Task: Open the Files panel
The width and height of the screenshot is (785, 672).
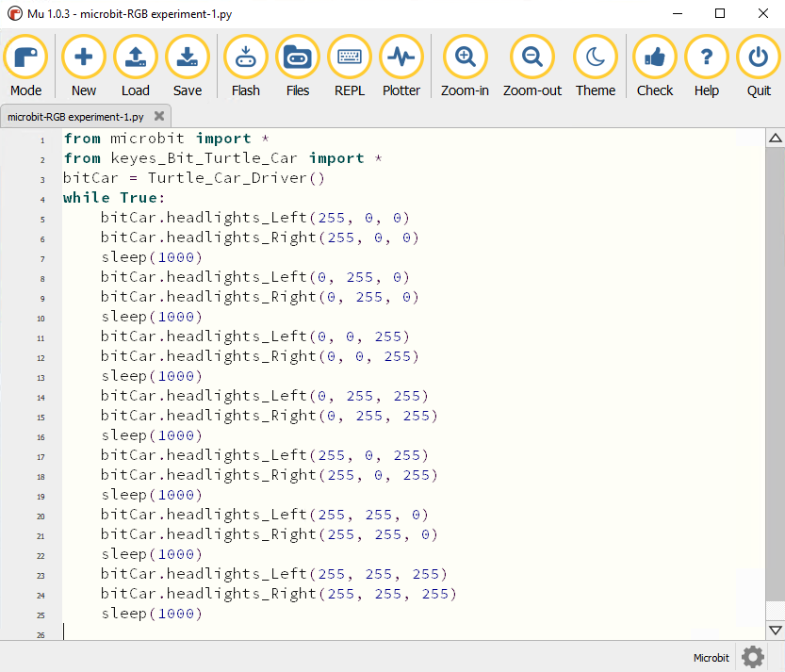Action: [x=298, y=66]
